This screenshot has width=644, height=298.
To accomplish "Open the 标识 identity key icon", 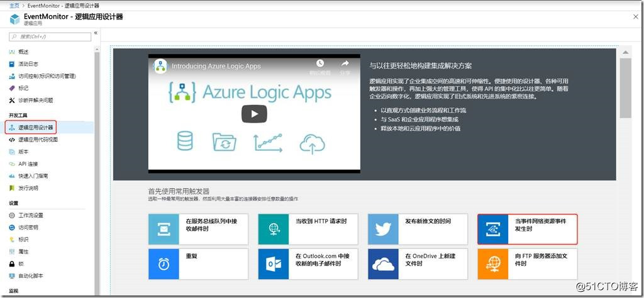I will pyautogui.click(x=12, y=240).
